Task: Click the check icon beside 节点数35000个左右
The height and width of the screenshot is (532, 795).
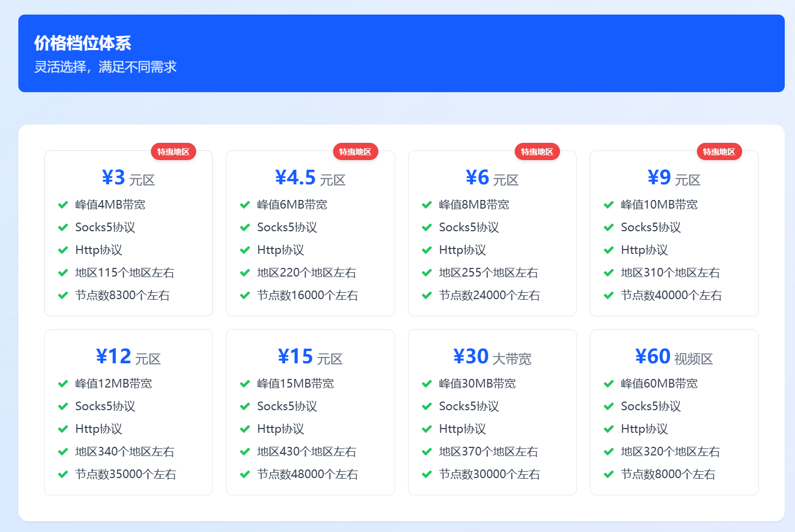Action: click(63, 474)
